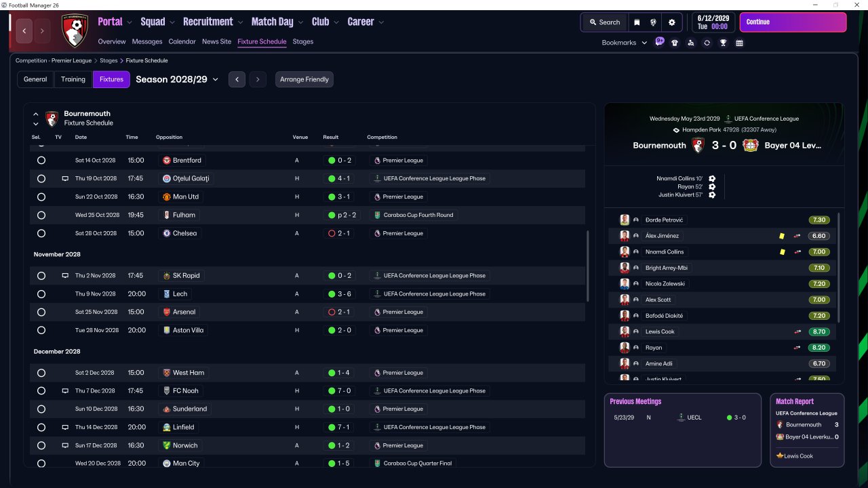The width and height of the screenshot is (868, 488).
Task: Go back with the left navigation arrow
Action: pyautogui.click(x=24, y=30)
